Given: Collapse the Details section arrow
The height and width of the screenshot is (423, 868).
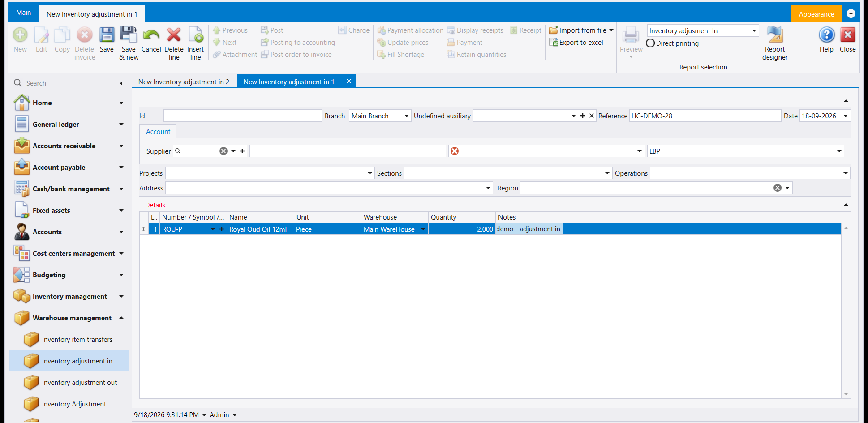Looking at the screenshot, I should pos(846,205).
